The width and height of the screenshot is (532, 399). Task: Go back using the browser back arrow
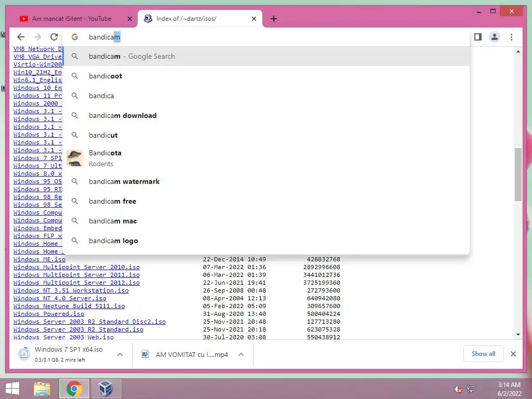(x=21, y=37)
